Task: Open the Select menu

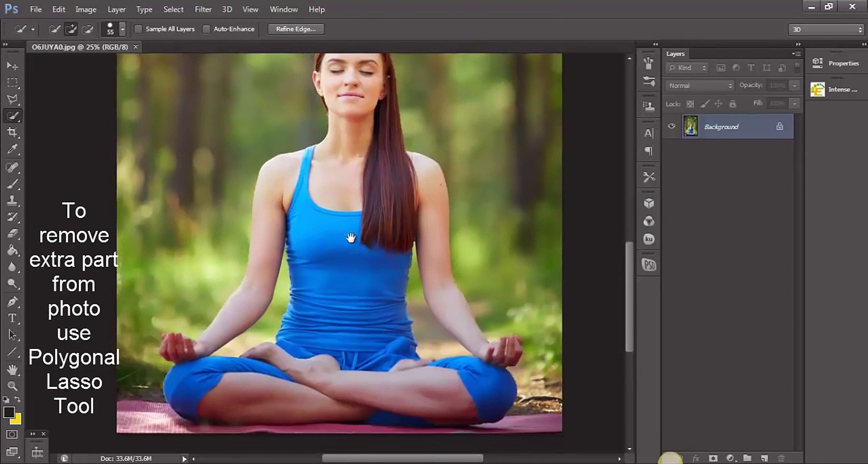Action: [173, 9]
